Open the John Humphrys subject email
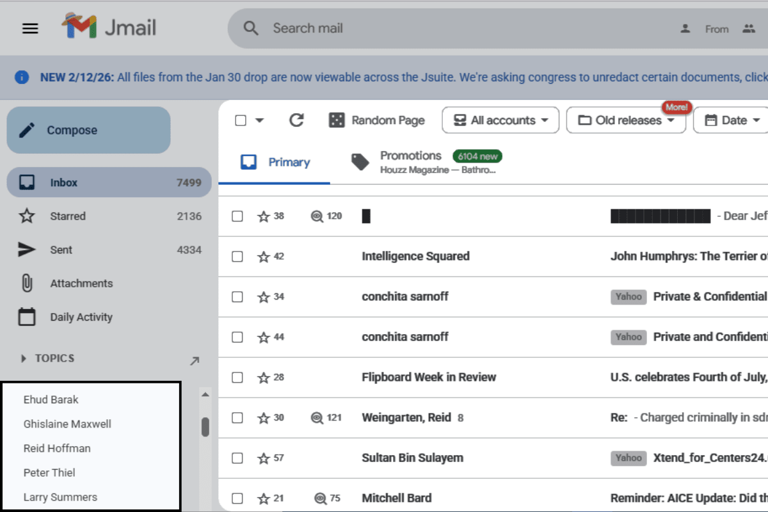Viewport: 768px width, 512px height. click(x=689, y=256)
